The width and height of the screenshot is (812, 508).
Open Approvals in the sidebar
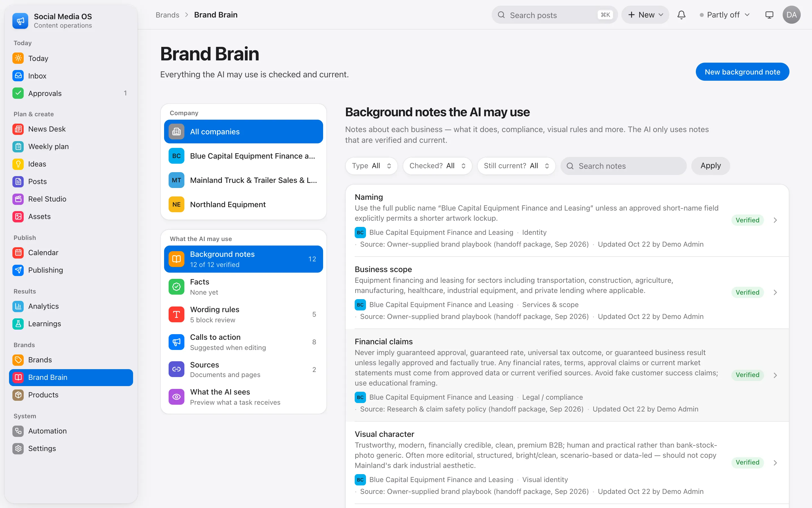tap(71, 93)
